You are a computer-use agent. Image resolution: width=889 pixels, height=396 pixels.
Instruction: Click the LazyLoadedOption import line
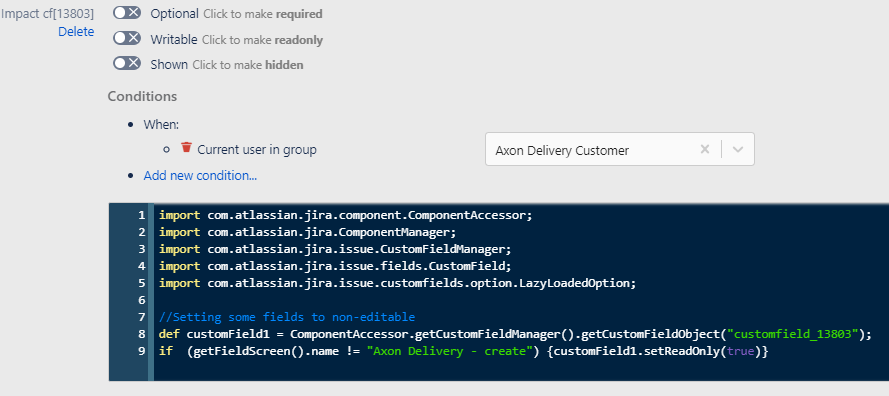(x=397, y=283)
